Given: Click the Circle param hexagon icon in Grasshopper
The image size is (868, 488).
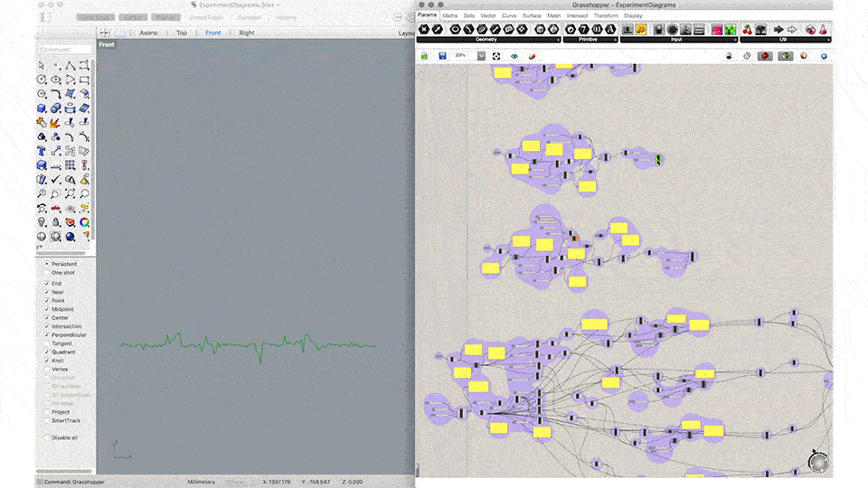Looking at the screenshot, I should click(455, 29).
